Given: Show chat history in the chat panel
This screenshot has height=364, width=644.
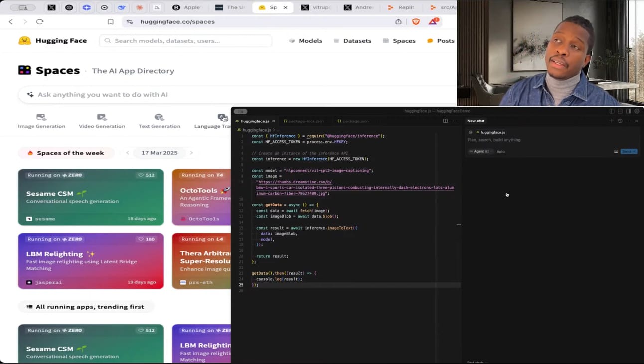Looking at the screenshot, I should [620, 121].
